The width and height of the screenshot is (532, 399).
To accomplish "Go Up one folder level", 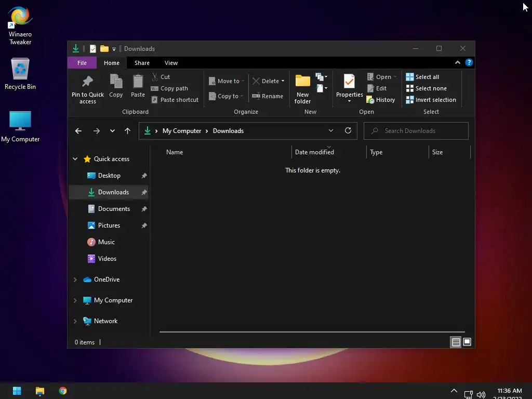I will 128,131.
